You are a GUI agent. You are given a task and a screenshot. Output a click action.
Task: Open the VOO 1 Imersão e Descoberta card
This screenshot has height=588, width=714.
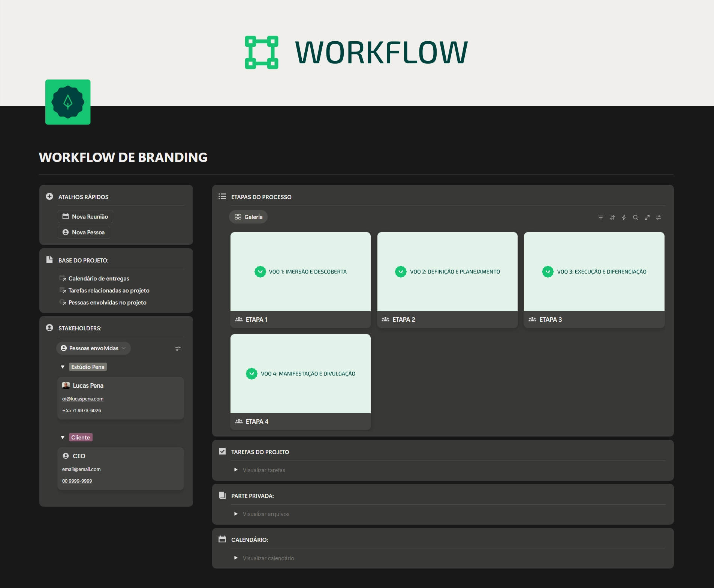point(300,272)
